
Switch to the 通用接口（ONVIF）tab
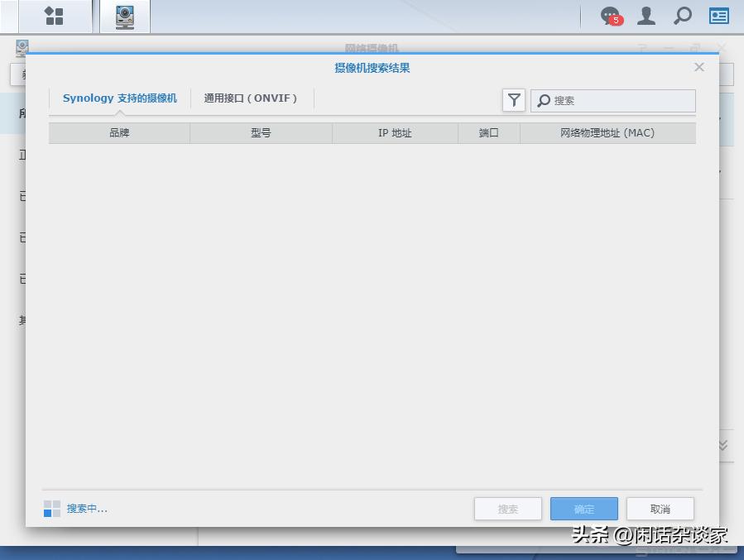(251, 97)
